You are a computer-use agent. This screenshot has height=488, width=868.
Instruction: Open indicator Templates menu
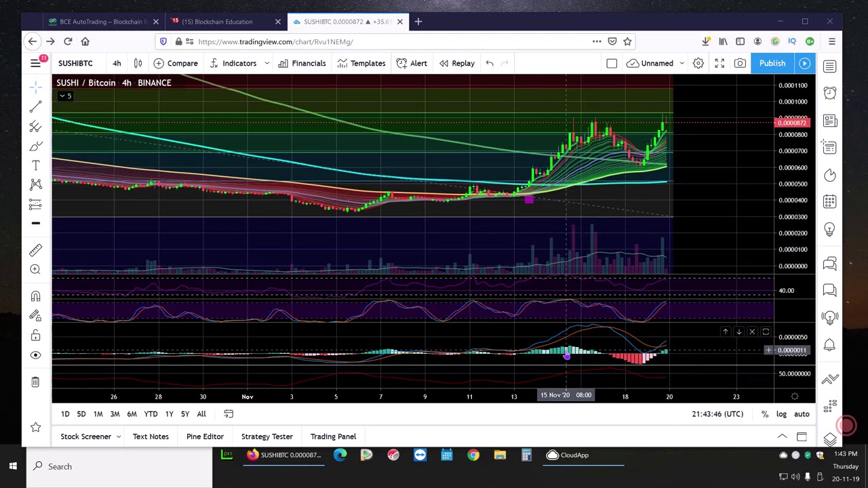pyautogui.click(x=361, y=63)
